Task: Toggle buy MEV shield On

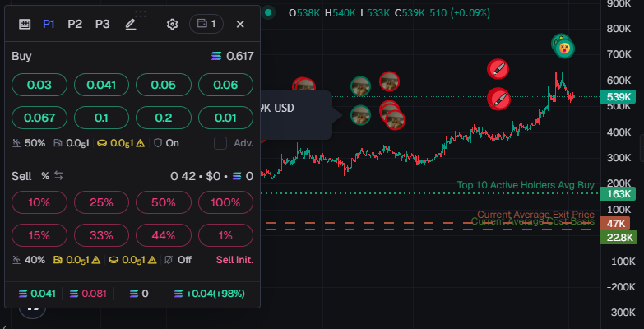Action: coord(166,143)
